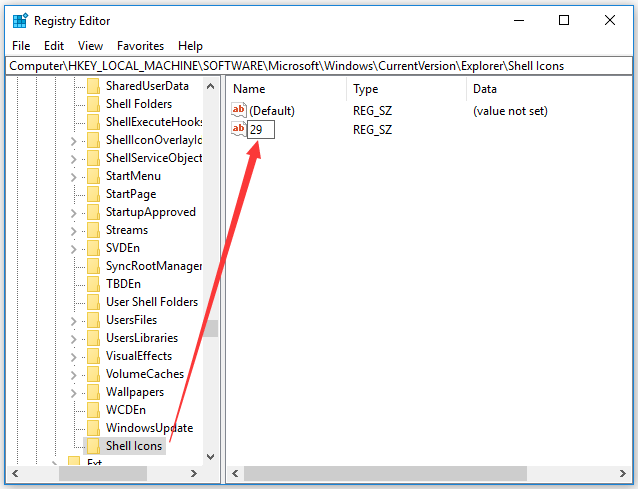Expand the UsersLibraries tree node
638x489 pixels.
[74, 338]
